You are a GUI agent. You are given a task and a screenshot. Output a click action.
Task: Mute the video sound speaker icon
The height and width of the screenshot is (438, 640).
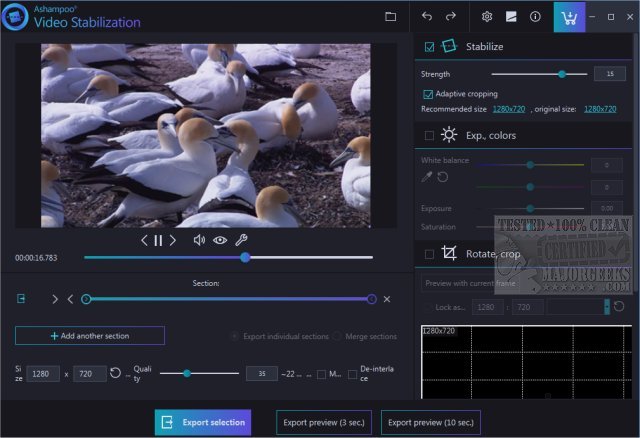pyautogui.click(x=199, y=240)
